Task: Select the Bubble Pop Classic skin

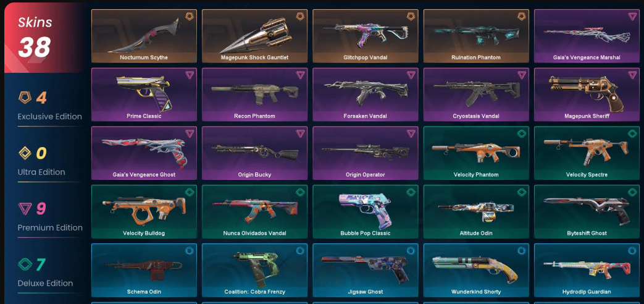Action: (x=365, y=211)
